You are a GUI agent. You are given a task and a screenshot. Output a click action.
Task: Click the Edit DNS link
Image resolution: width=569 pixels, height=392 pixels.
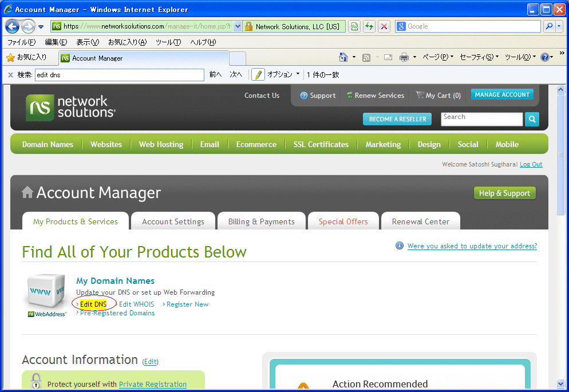93,304
